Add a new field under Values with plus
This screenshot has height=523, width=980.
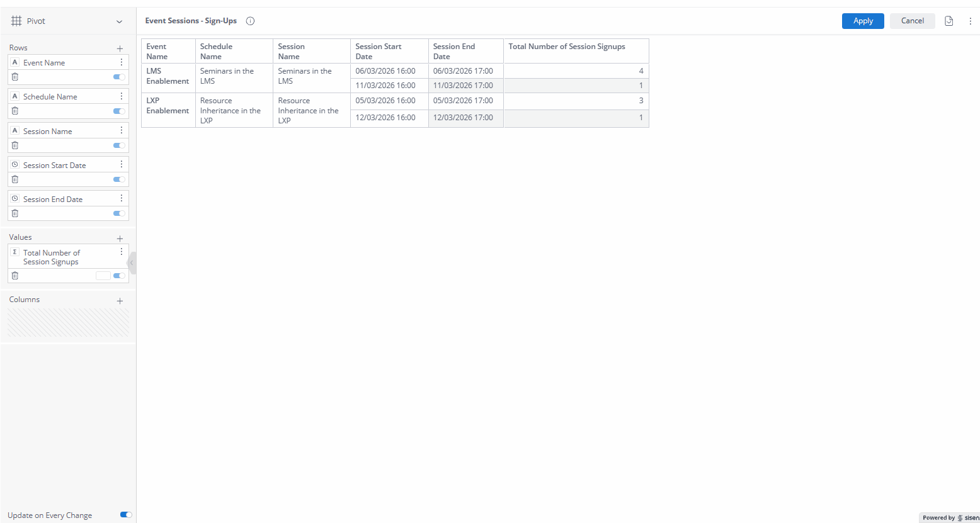120,238
